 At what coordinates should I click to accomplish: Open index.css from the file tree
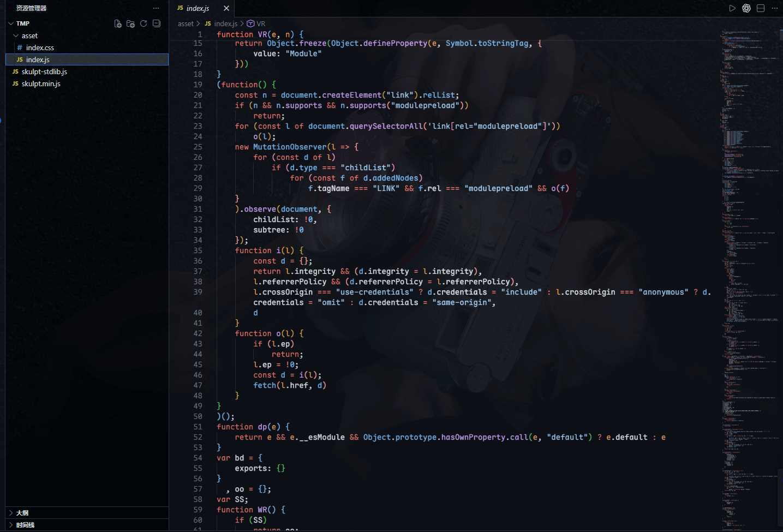(x=40, y=47)
